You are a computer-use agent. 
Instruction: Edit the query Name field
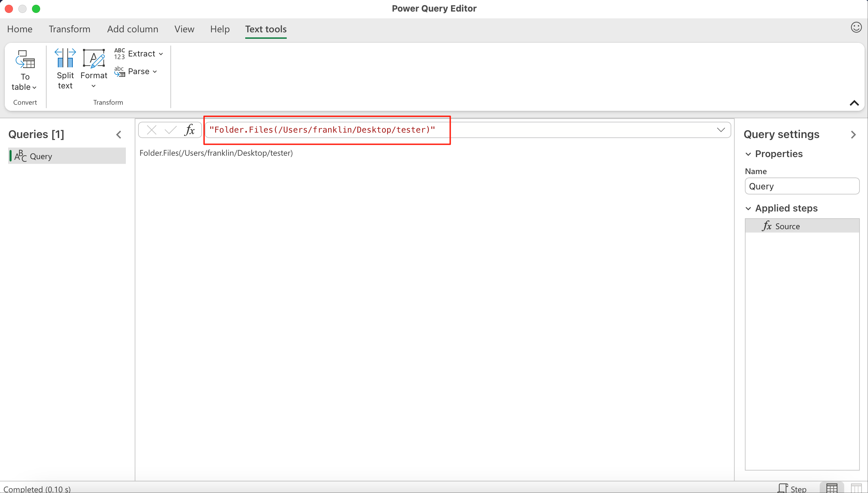pos(802,186)
